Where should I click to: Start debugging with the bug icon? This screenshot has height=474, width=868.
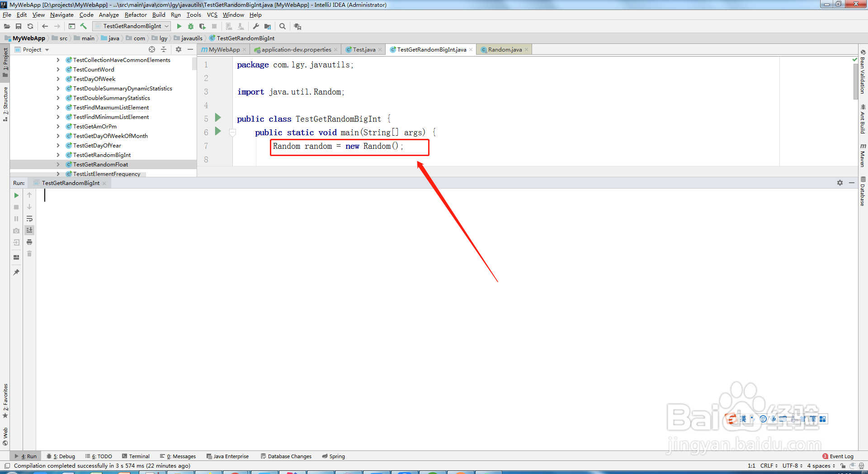191,26
